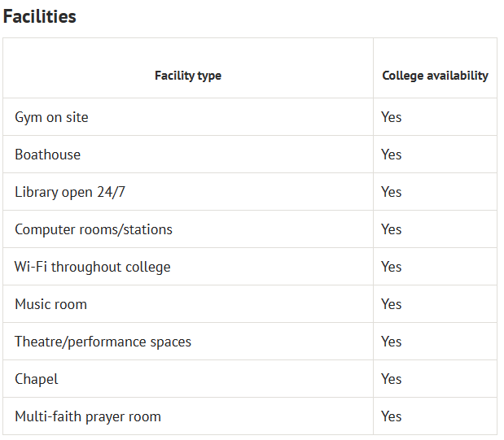Select the Library open 24/7 cell
The width and height of the screenshot is (504, 440).
[x=188, y=192]
